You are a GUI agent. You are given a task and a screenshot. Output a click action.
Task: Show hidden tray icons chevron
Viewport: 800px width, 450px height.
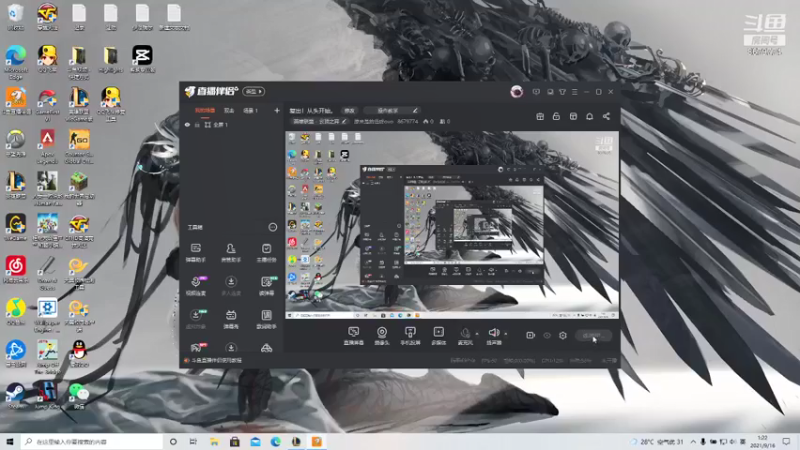tap(693, 441)
